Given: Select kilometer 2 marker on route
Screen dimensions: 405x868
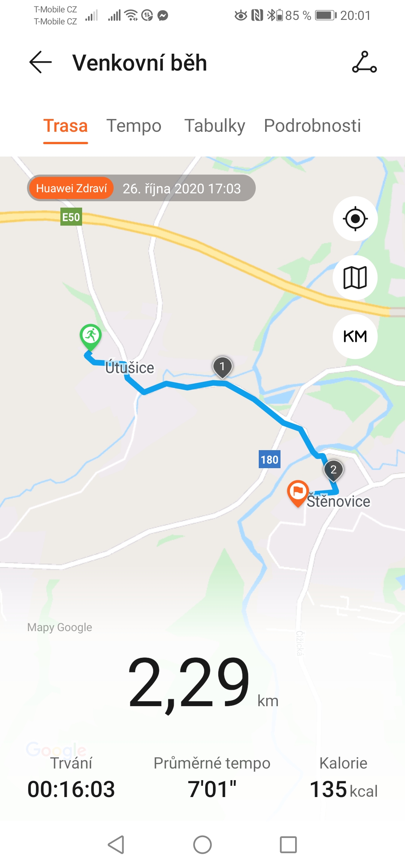Looking at the screenshot, I should (x=333, y=470).
